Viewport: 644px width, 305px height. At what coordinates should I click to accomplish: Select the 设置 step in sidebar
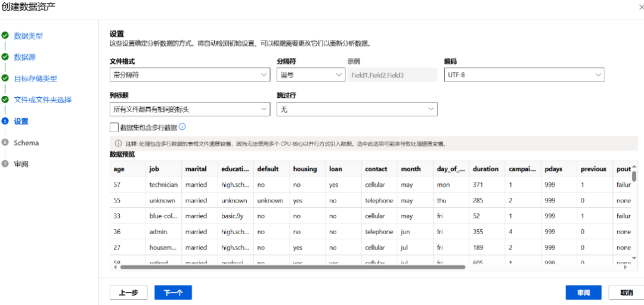(21, 122)
